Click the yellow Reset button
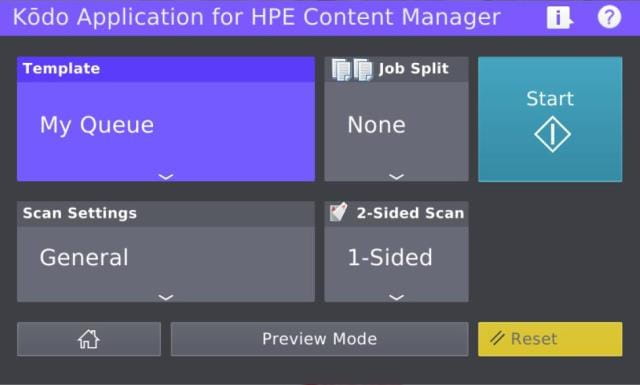This screenshot has width=640, height=385. (550, 339)
